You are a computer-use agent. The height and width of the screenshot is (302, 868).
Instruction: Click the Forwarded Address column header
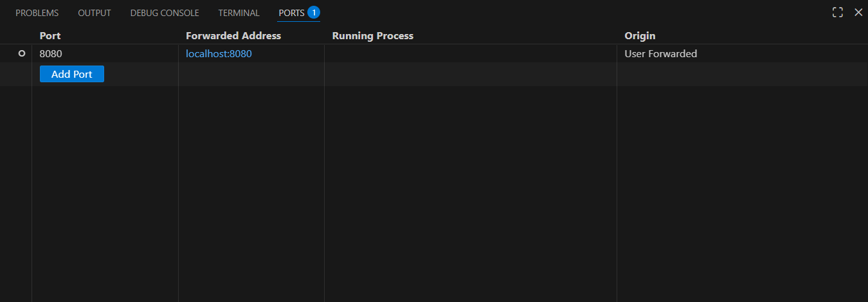pos(233,36)
